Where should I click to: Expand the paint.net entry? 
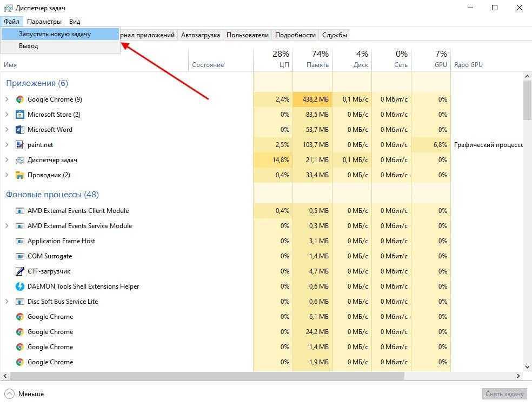point(7,145)
